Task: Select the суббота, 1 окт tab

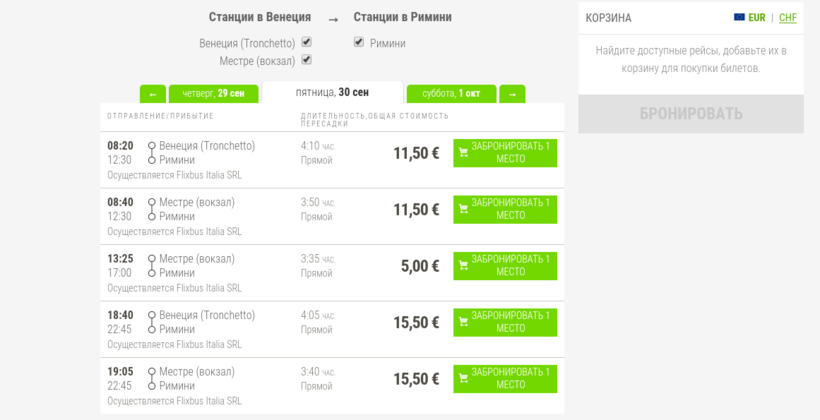Action: pyautogui.click(x=451, y=94)
